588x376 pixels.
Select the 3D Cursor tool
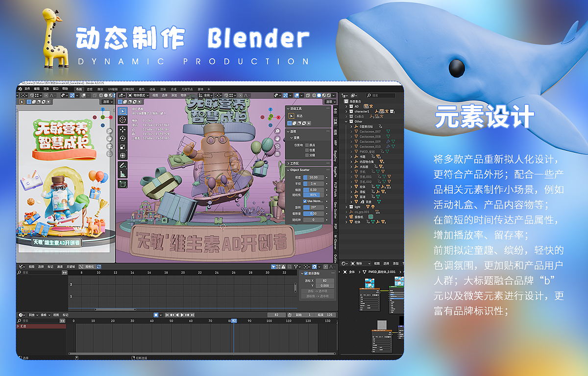122,119
